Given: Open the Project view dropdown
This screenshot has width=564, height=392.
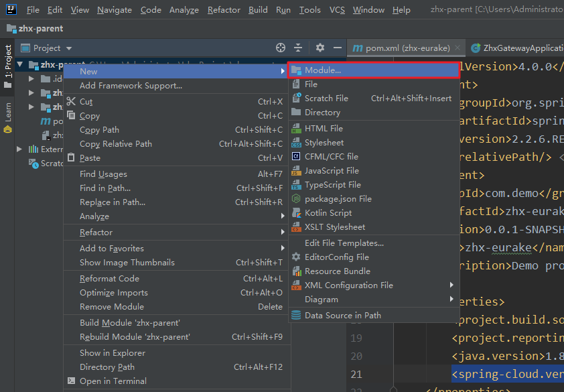Looking at the screenshot, I should pos(69,48).
